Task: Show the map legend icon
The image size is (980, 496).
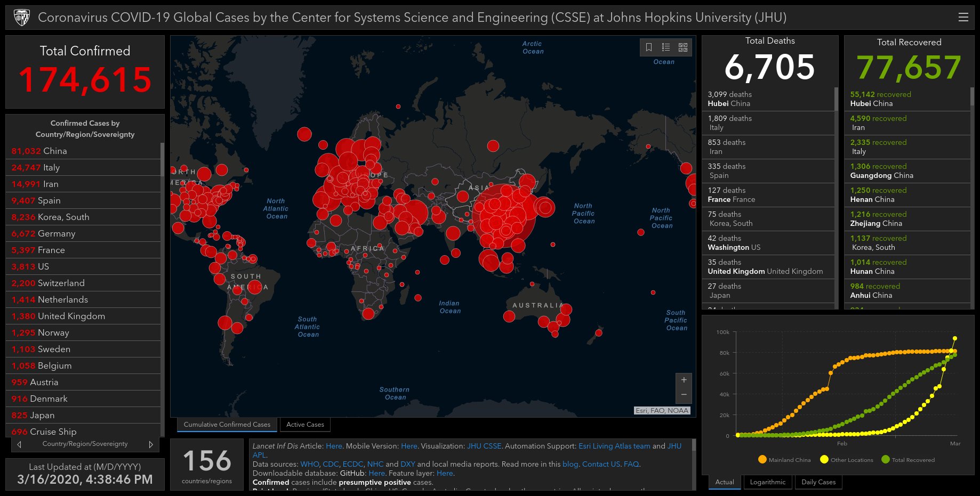Action: point(666,47)
